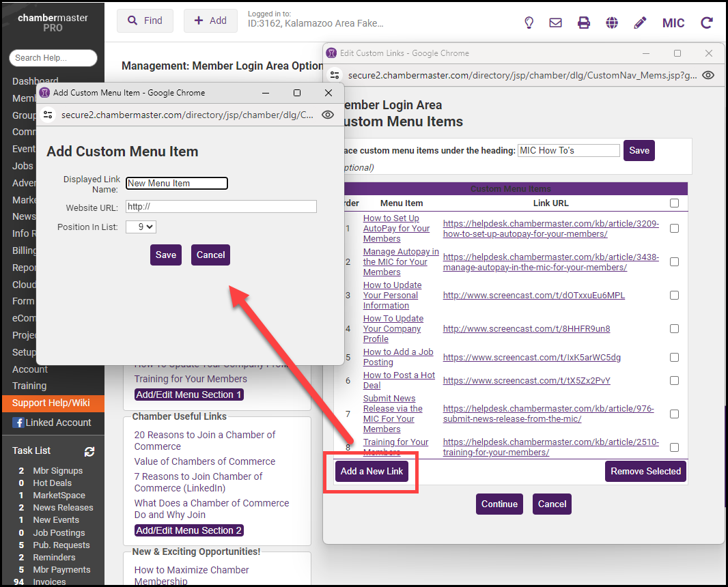Toggle the select-all checkbox in table header
The image size is (728, 587).
point(674,203)
